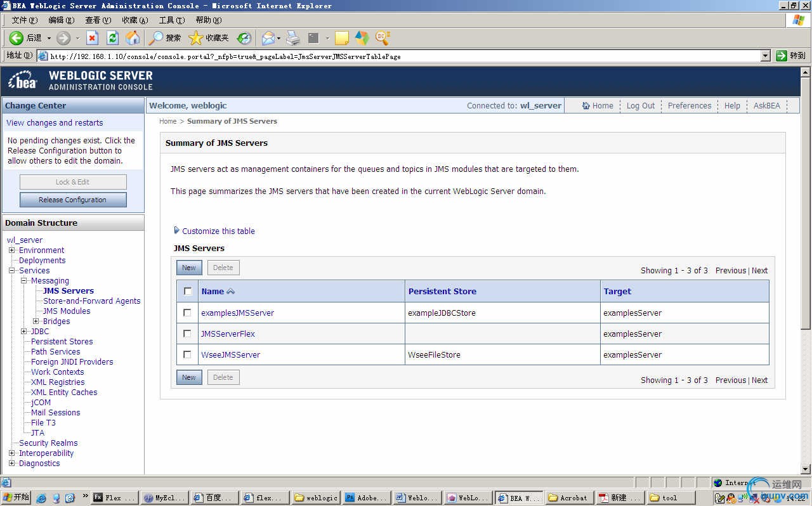Click the BEA logo in header
Viewport: 812px width, 506px height.
point(23,81)
